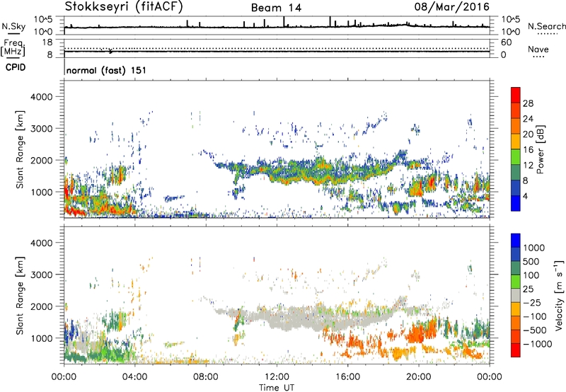
Task: Select the 16:00 time tick label
Action: point(347,377)
